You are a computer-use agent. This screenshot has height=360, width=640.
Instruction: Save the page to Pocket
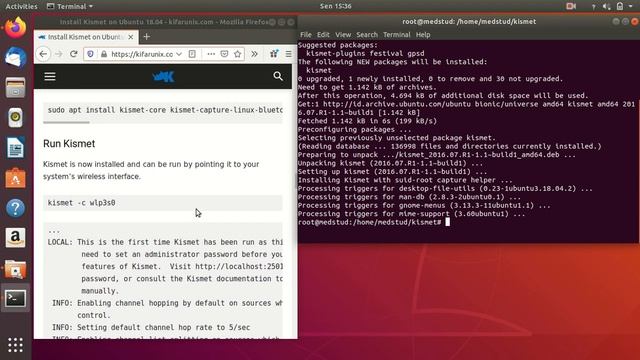pos(224,54)
